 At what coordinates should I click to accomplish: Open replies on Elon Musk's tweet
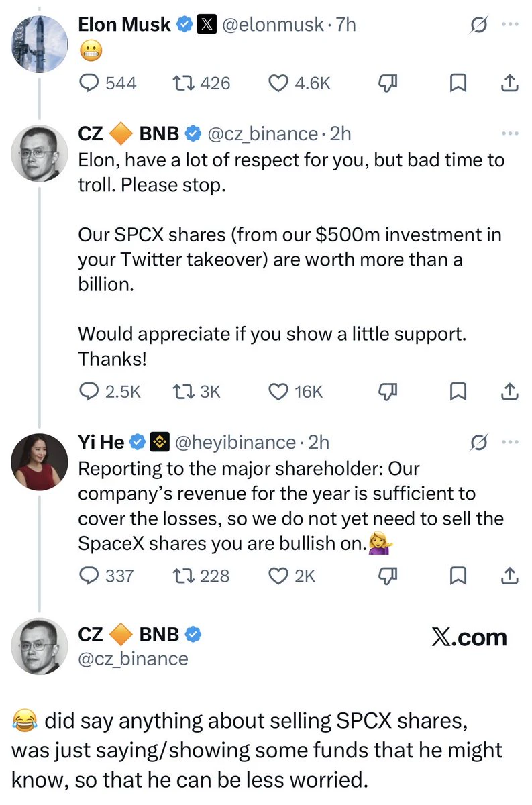coord(107,83)
